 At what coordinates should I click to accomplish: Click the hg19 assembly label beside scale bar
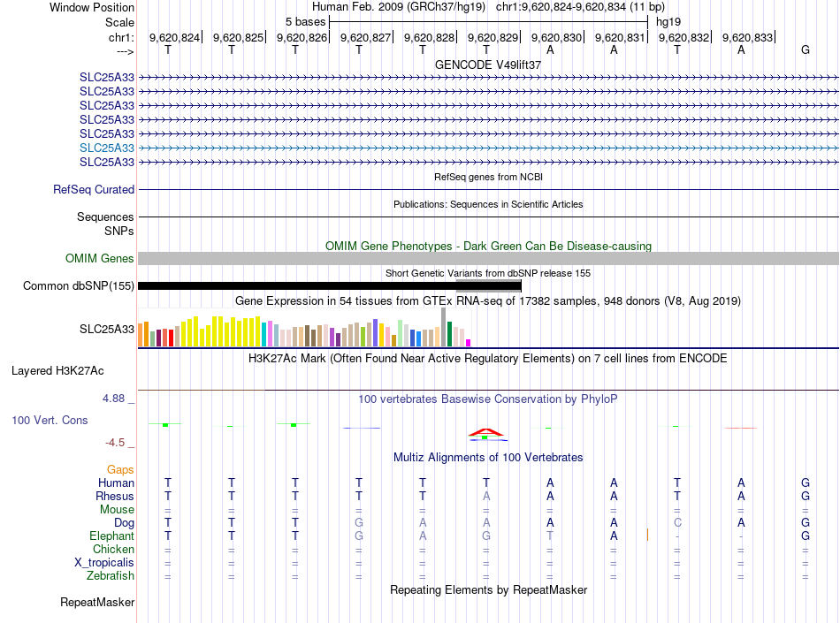pyautogui.click(x=668, y=22)
